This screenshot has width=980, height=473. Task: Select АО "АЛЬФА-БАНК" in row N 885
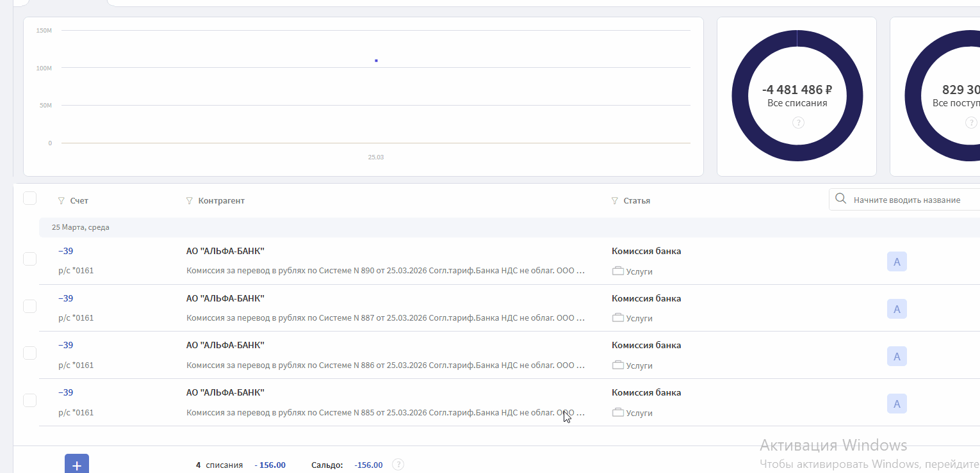coord(225,392)
